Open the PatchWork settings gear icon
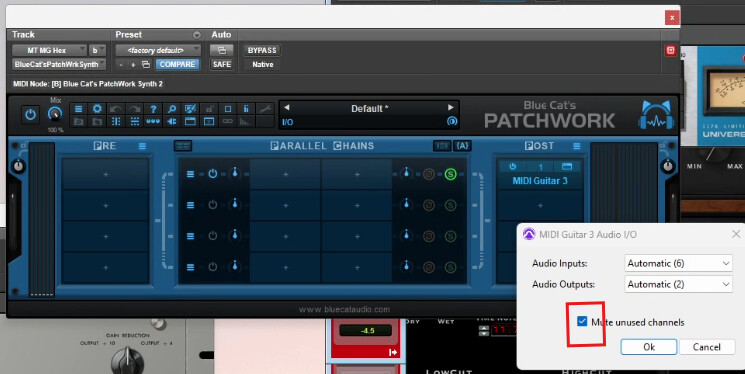The image size is (745, 374). coord(97,109)
